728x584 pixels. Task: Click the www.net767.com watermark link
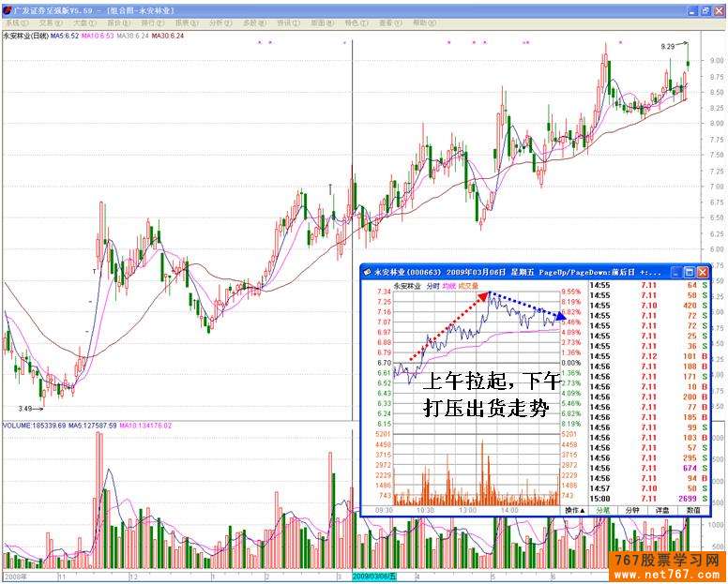point(666,573)
